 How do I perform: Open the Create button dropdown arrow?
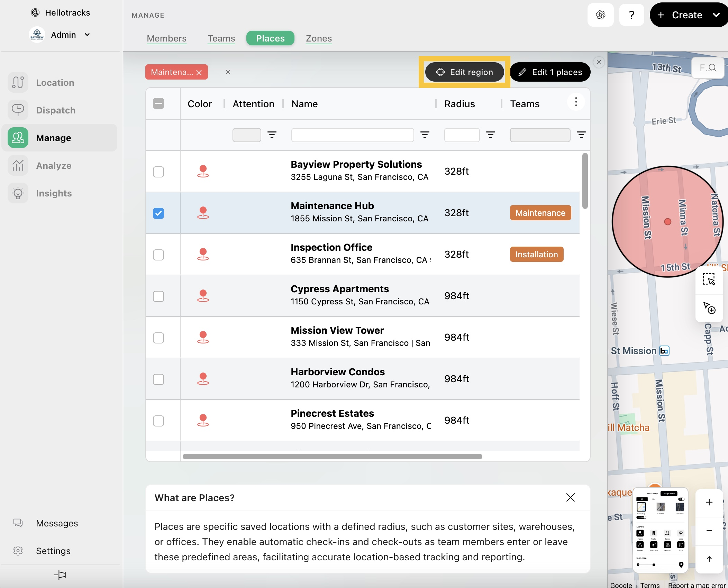tap(716, 15)
